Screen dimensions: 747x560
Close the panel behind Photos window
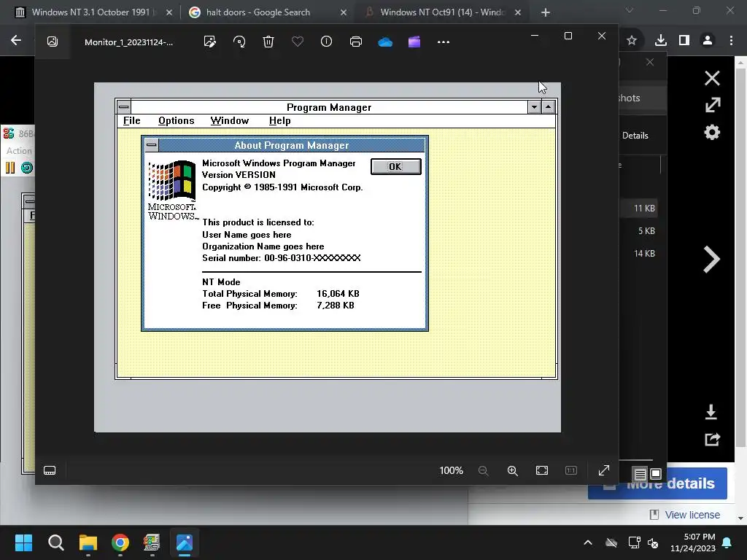point(650,62)
